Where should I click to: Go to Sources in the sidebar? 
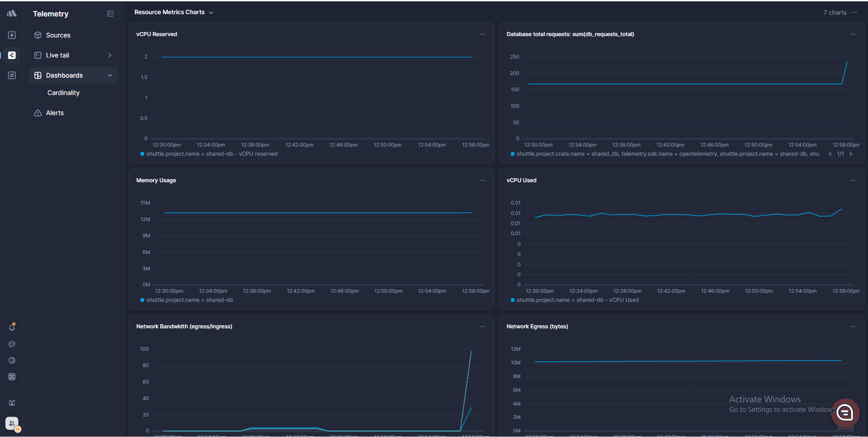58,35
